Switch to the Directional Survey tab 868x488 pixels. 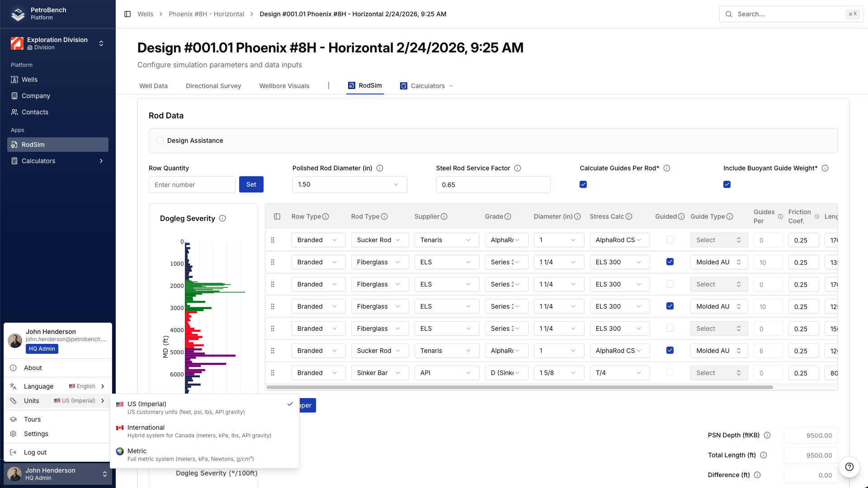(x=213, y=86)
